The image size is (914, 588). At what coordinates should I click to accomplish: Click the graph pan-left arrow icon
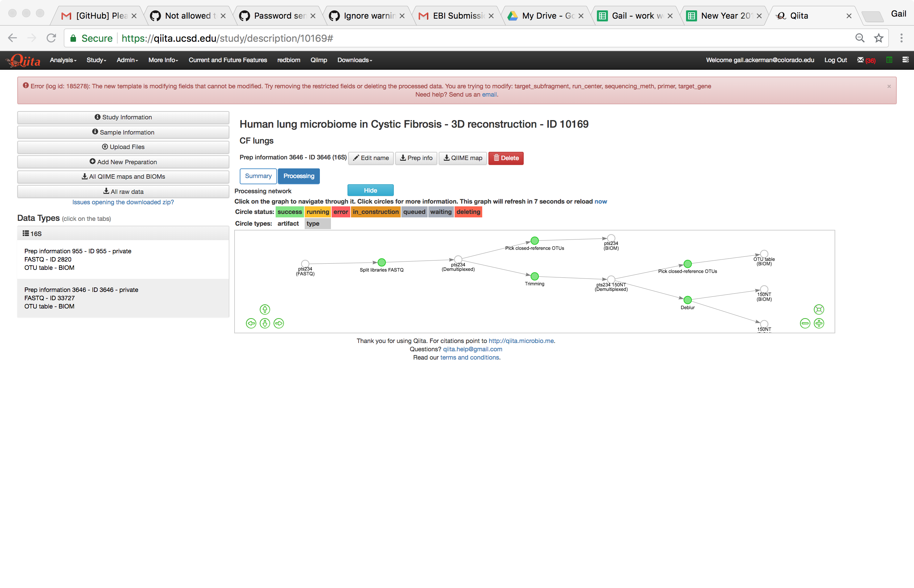251,323
